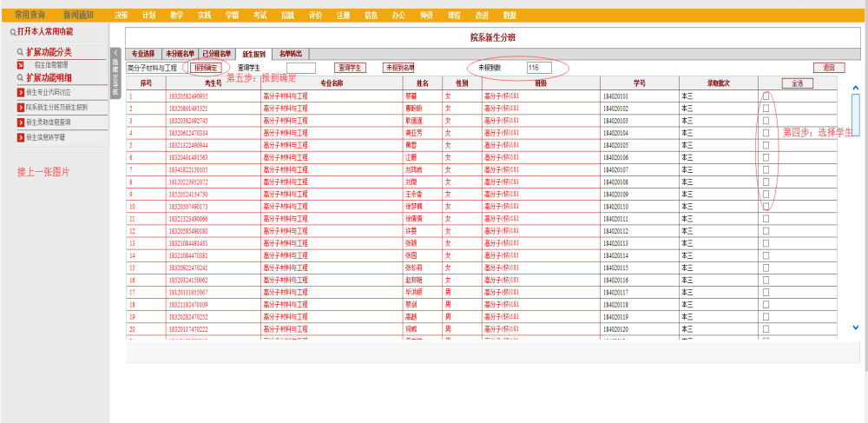Image resolution: width=868 pixels, height=423 pixels.
Task: Click the arrow icon beside 新生信息转学籍
Action: [21, 136]
